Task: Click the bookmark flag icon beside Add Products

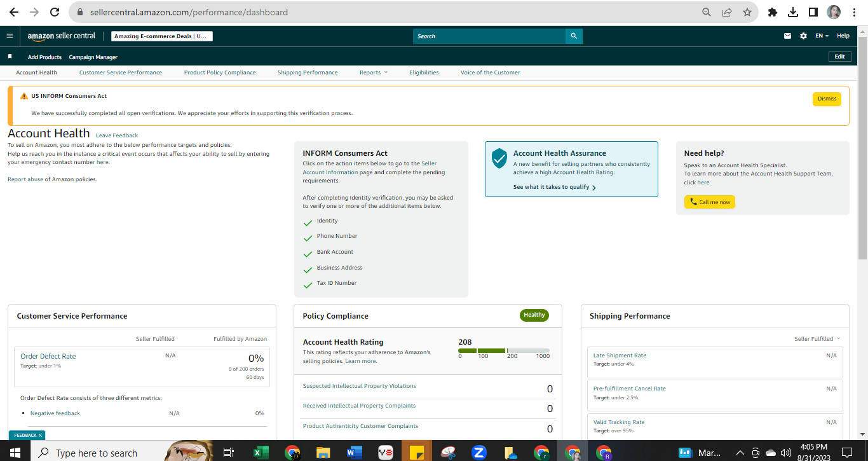Action: point(10,57)
